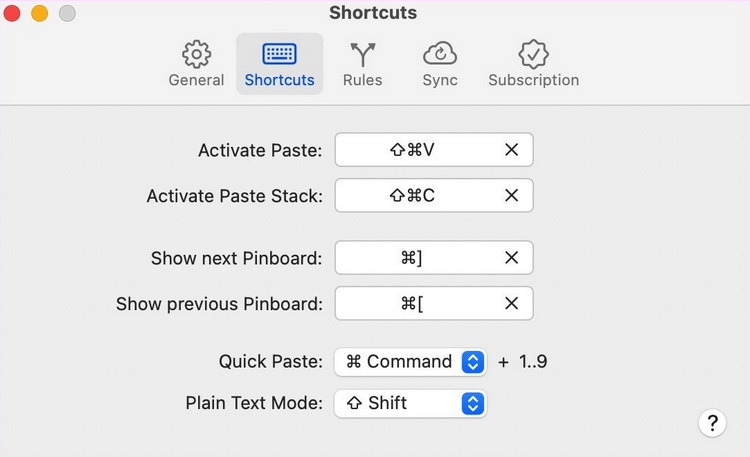Switch to the Rules tab label
750x457 pixels.
[362, 80]
